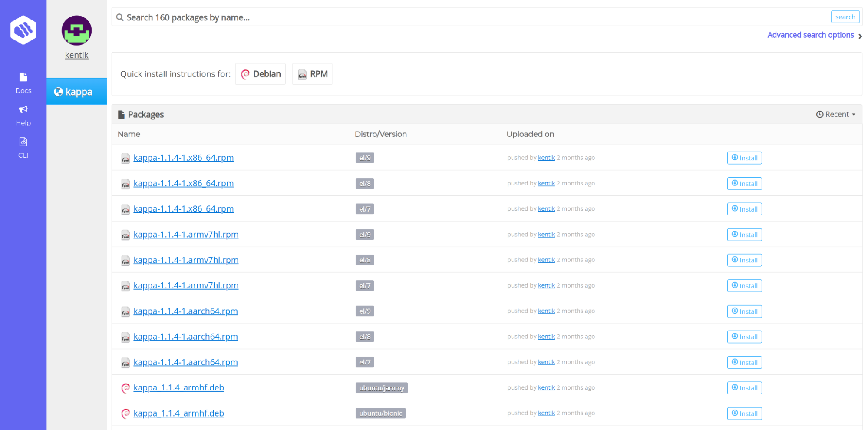Viewport: 868px width, 430px height.
Task: Open the Recent sort dropdown
Action: tap(836, 114)
